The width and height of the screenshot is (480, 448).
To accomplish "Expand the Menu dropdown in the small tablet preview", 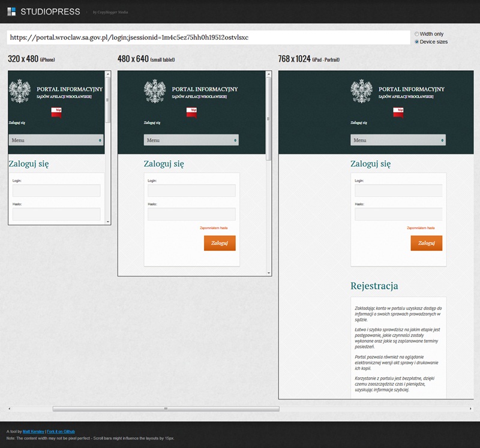I will point(191,140).
